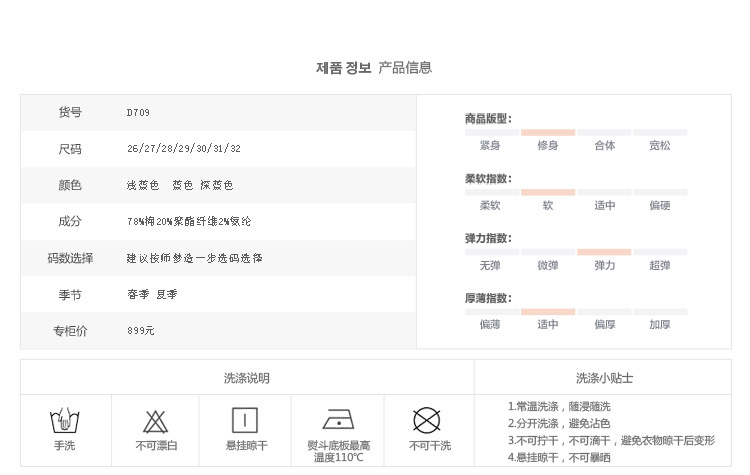Image resolution: width=750 pixels, height=475 pixels.
Task: Click the 颜色 row label
Action: [x=70, y=185]
